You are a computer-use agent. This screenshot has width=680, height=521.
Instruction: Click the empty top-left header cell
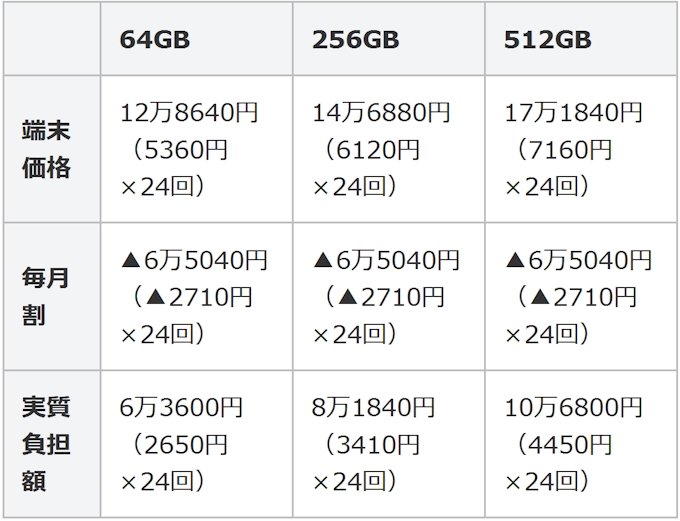click(x=51, y=40)
